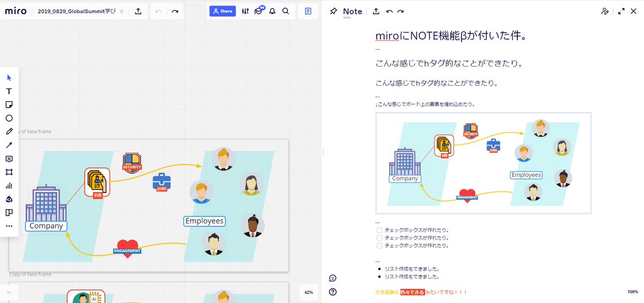Viewport: 644px width, 303px height.
Task: Open the Note help question icon
Action: 333,292
